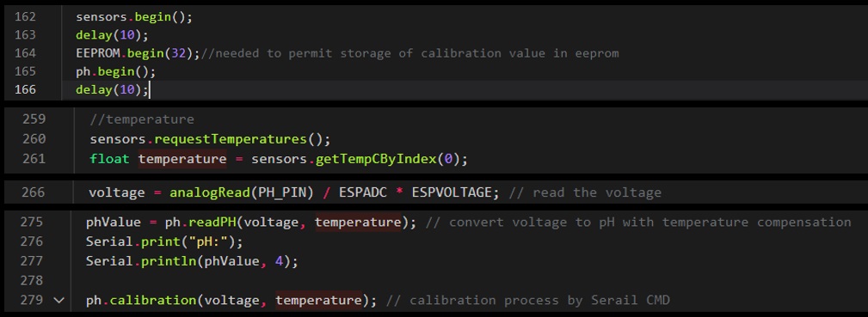Screen dimensions: 868x317
Task: Collapse the fold chevron at line 279
Action: click(58, 301)
